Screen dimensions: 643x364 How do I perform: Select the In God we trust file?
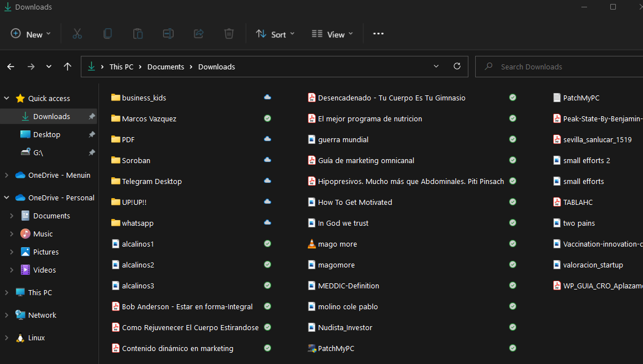[338, 223]
